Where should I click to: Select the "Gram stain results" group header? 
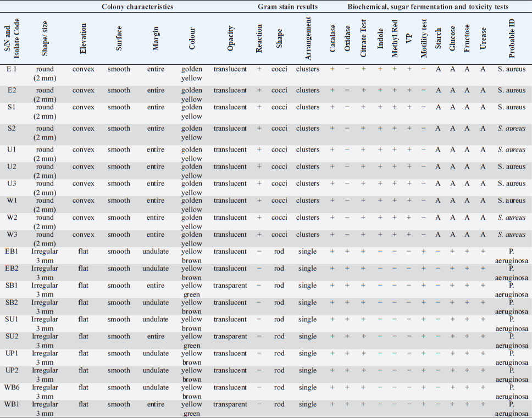point(288,7)
